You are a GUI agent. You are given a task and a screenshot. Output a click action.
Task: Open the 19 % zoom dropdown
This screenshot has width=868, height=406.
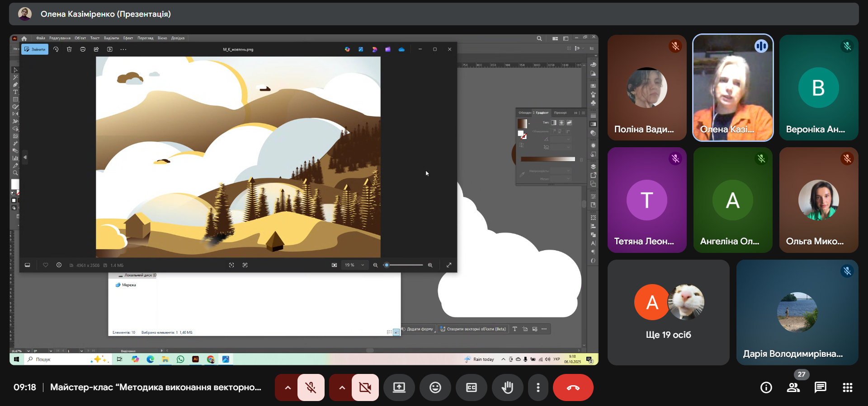coord(354,265)
